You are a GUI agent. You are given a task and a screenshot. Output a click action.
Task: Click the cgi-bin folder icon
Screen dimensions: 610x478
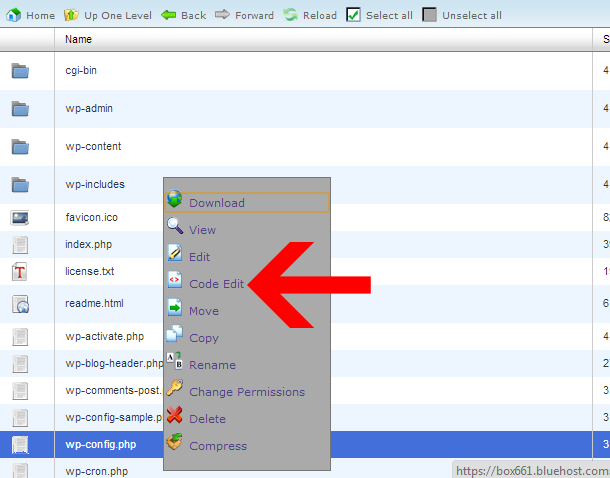(20, 70)
